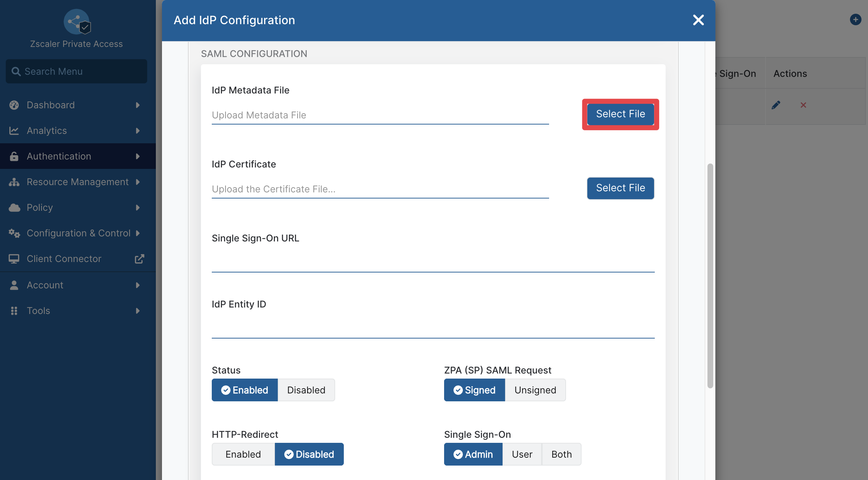This screenshot has width=868, height=480.
Task: Click the pencil edit icon in Actions
Action: [776, 105]
